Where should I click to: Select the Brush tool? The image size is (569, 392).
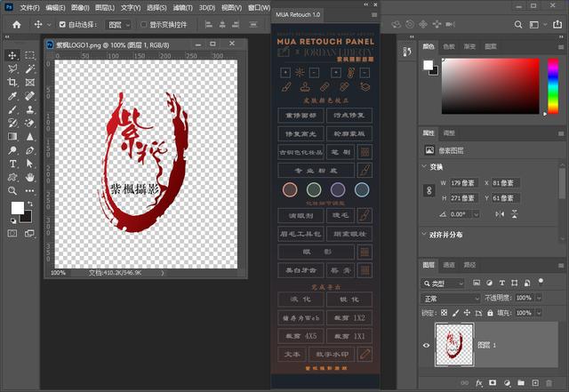click(12, 109)
